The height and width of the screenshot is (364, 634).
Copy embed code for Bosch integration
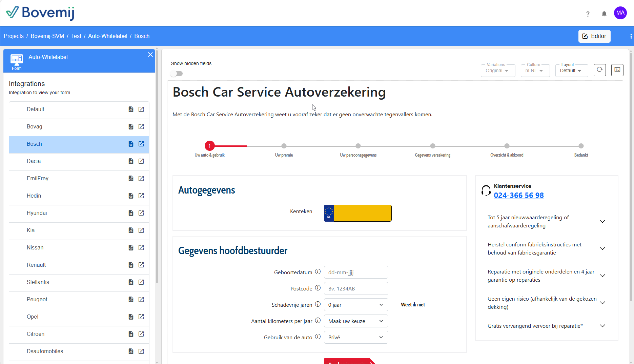(x=131, y=144)
